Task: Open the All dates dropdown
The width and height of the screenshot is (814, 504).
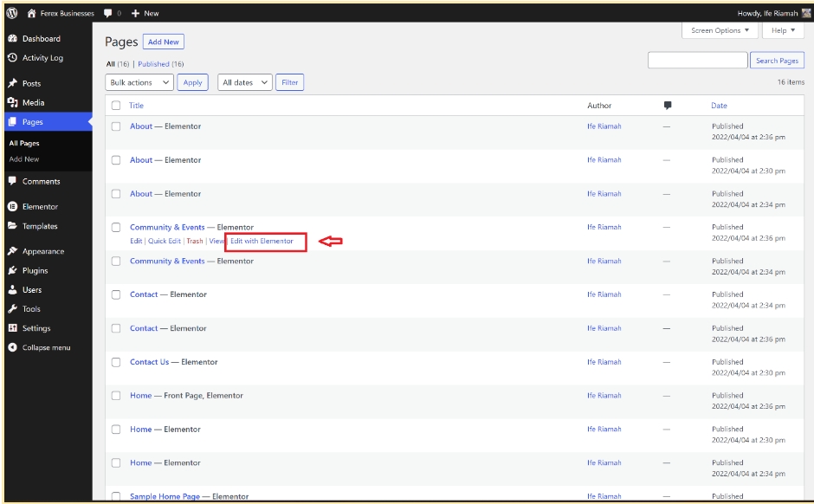Action: 245,83
